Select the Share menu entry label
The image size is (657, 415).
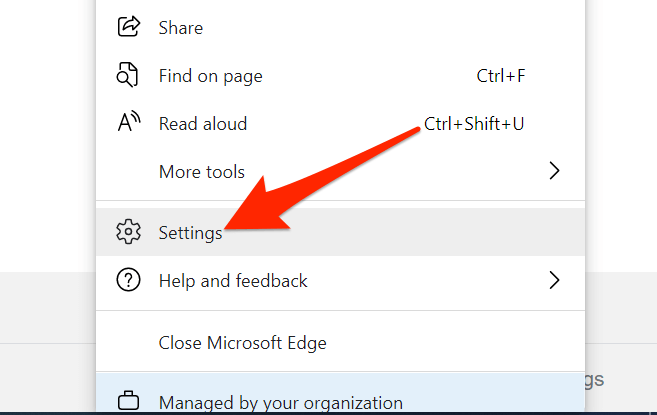(x=180, y=27)
